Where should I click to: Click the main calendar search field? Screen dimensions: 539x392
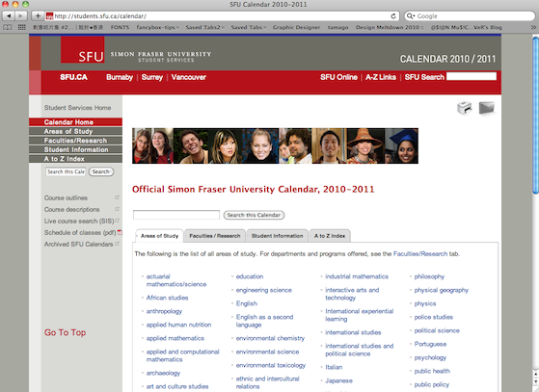coord(176,215)
